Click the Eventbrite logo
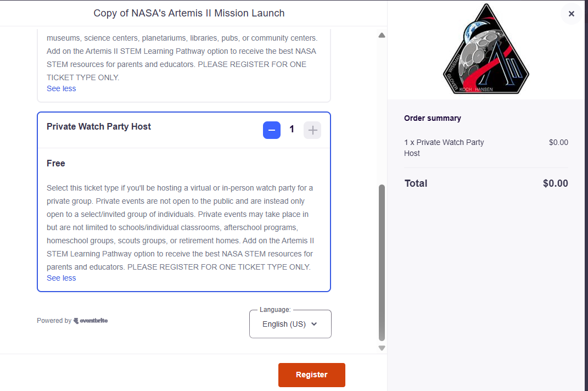Image resolution: width=588 pixels, height=391 pixels. coord(91,321)
